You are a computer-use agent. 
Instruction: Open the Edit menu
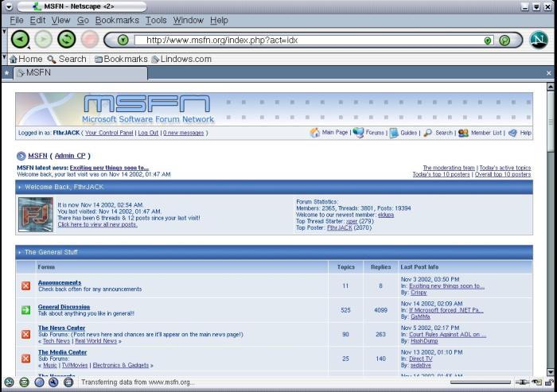tap(37, 20)
